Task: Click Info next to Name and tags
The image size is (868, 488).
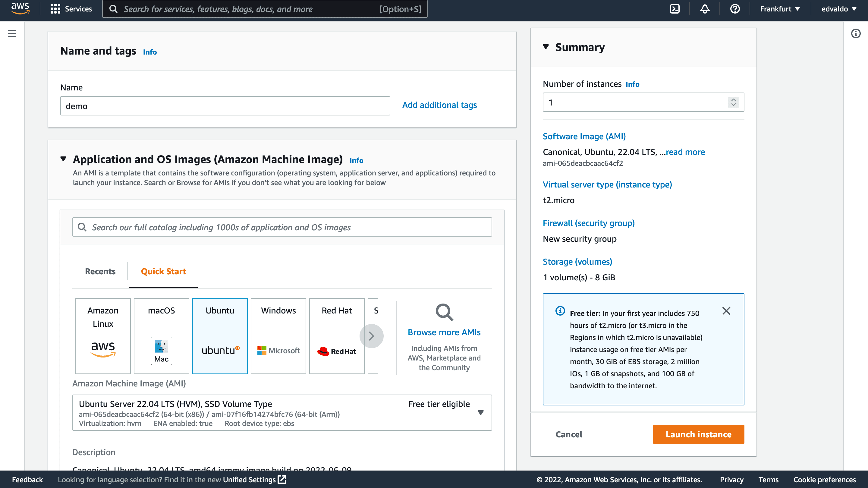Action: 149,52
